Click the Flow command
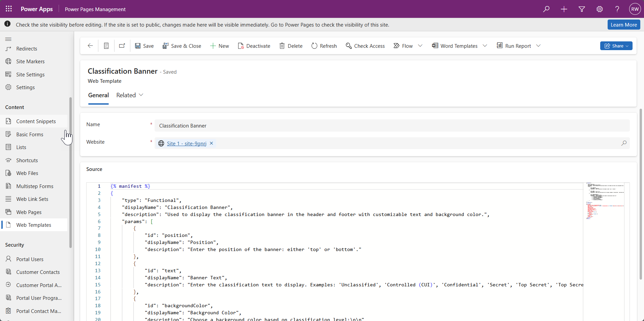This screenshot has height=321, width=644. 403,46
